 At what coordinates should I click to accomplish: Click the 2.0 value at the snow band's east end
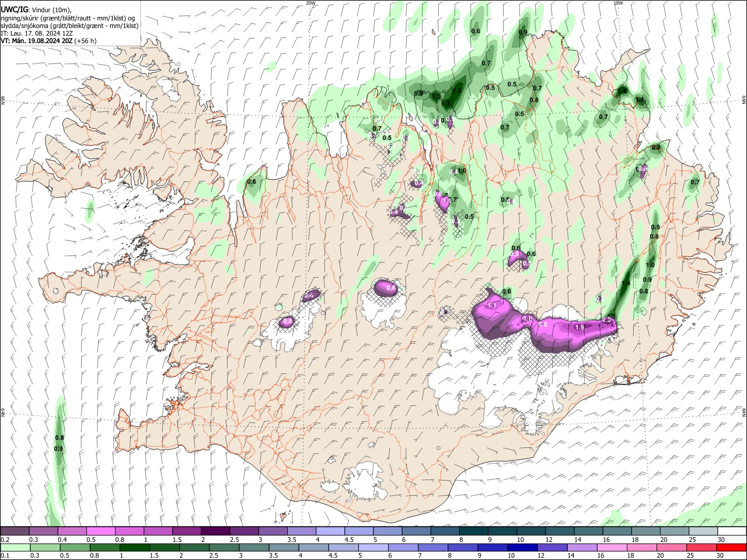click(606, 320)
